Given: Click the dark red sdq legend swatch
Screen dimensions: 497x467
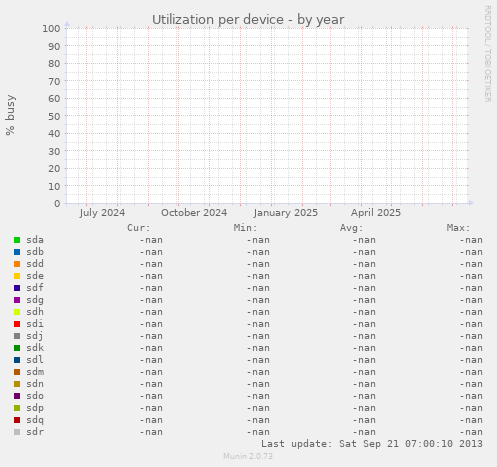Looking at the screenshot, I should 17,420.
